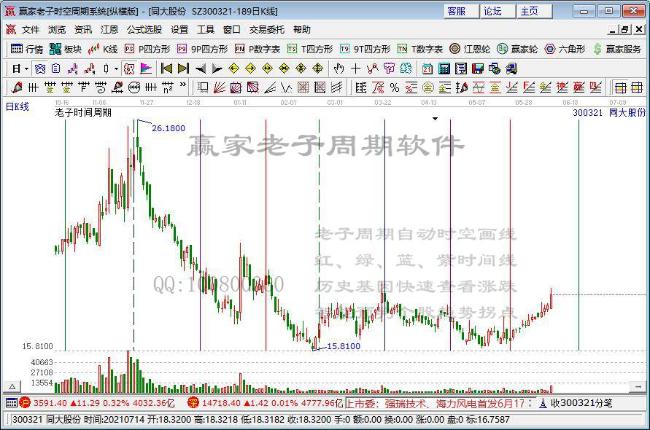Open the 资讯 menu
This screenshot has height=430, width=650.
83,29
